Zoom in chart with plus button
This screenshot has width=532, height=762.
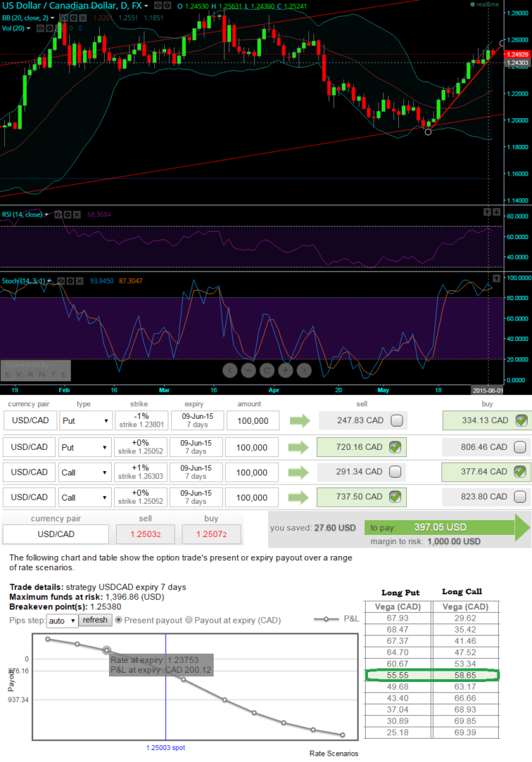[285, 370]
